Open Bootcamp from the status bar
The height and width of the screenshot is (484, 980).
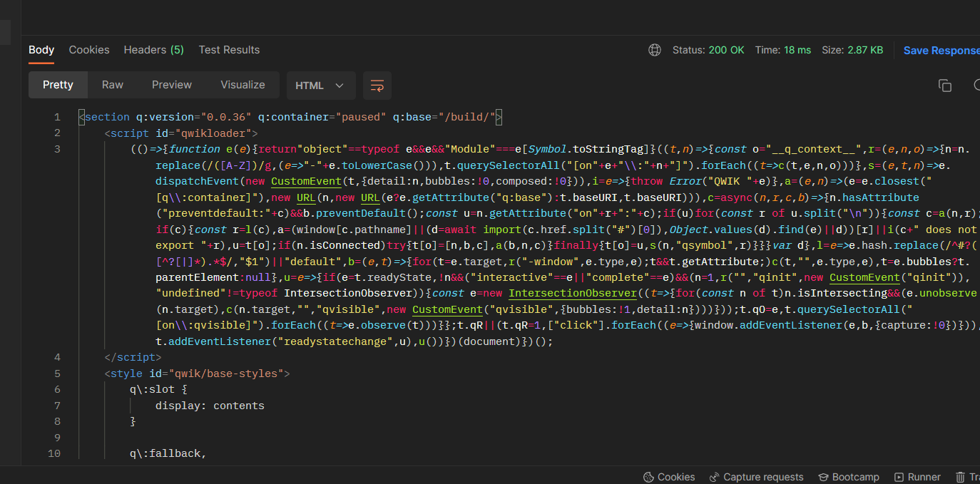pyautogui.click(x=848, y=477)
